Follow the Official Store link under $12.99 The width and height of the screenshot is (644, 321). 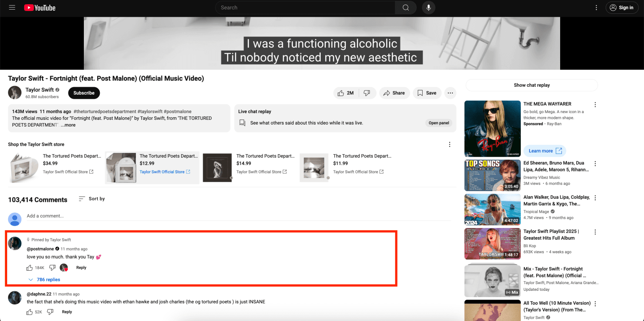coord(165,172)
